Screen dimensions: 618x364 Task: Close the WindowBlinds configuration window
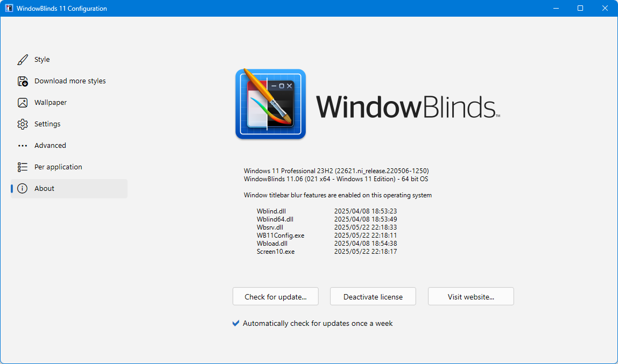[x=605, y=8]
